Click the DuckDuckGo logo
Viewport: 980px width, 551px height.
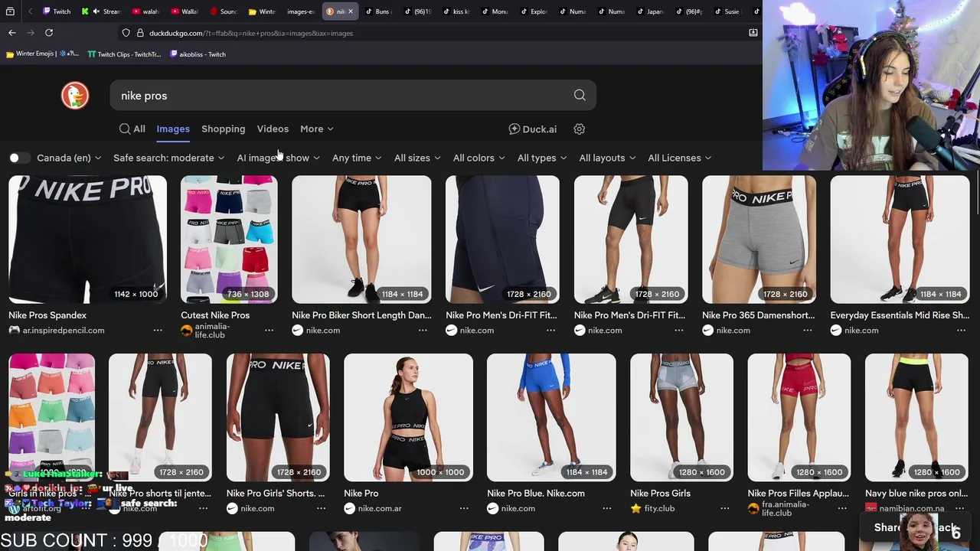tap(75, 96)
